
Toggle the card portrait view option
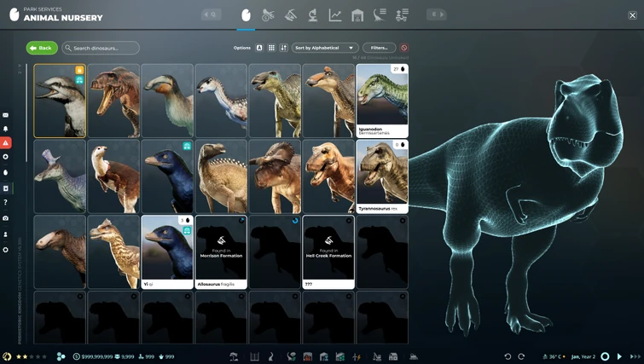[259, 48]
